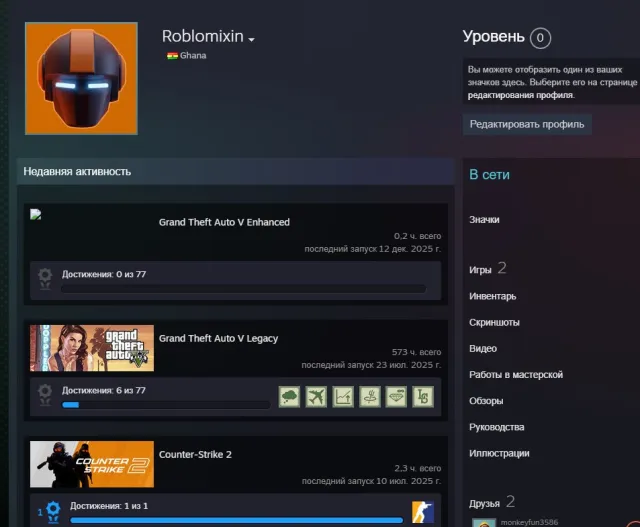Open the Видео sidebar link
The image size is (640, 527).
483,349
